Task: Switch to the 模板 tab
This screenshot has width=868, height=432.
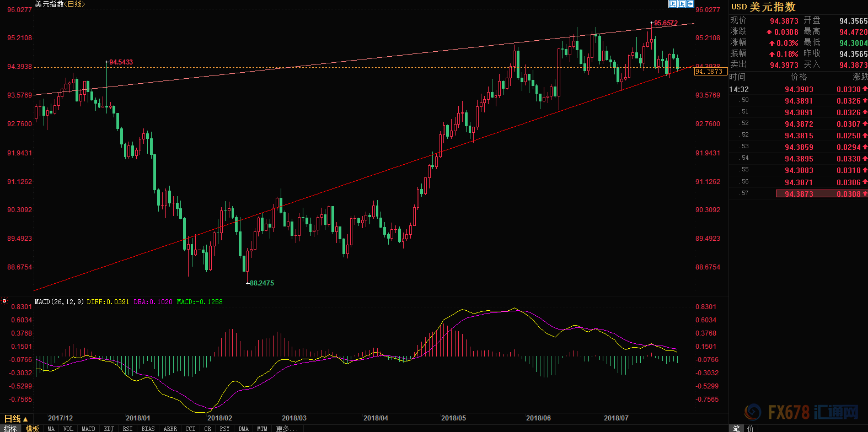Action: (x=33, y=428)
